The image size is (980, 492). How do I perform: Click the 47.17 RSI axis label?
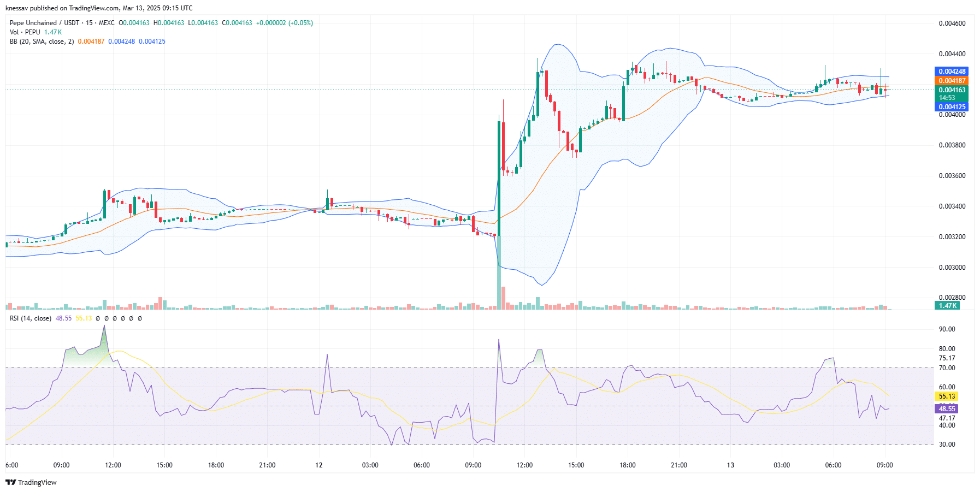point(947,418)
